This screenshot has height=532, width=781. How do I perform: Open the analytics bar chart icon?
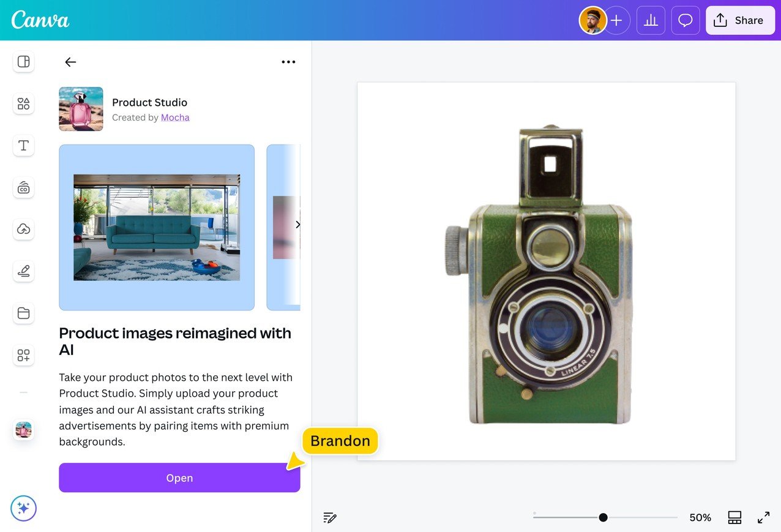(651, 21)
